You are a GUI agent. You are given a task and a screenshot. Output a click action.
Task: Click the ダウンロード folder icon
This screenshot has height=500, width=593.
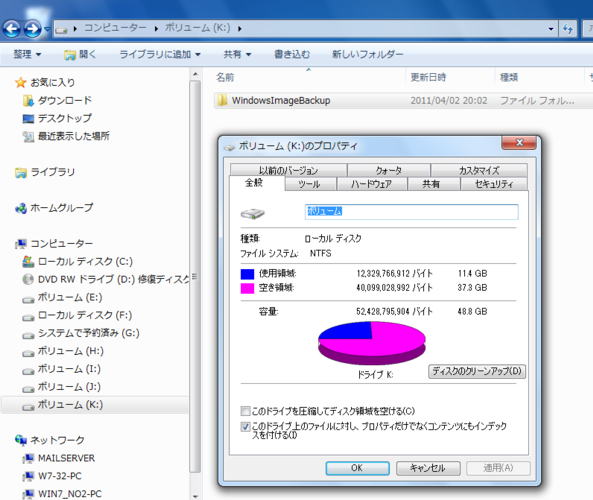click(28, 101)
